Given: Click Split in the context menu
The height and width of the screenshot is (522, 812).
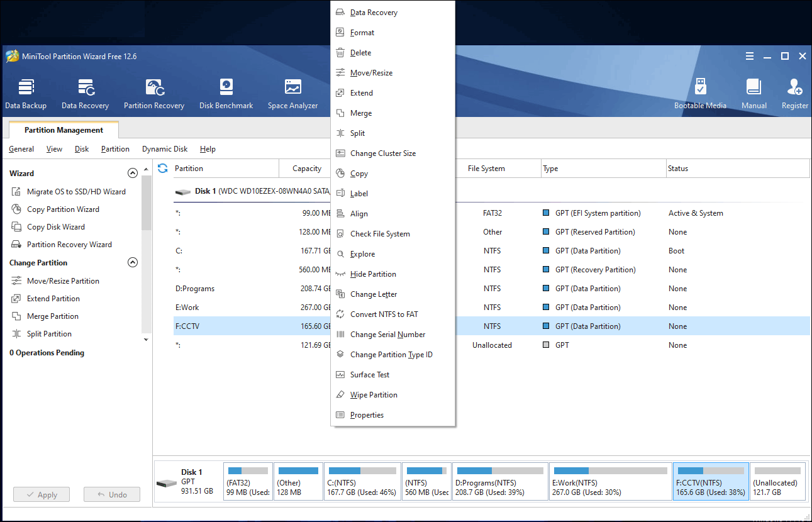Looking at the screenshot, I should (x=393, y=133).
